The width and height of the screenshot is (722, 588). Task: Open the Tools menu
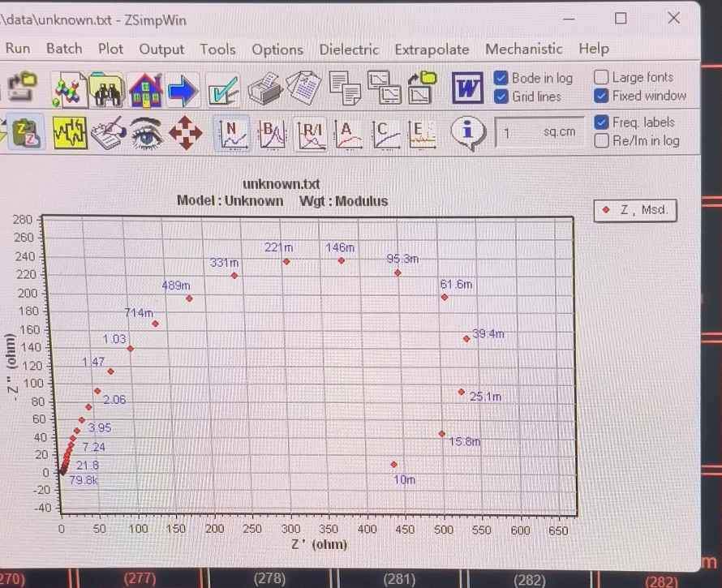pos(217,49)
